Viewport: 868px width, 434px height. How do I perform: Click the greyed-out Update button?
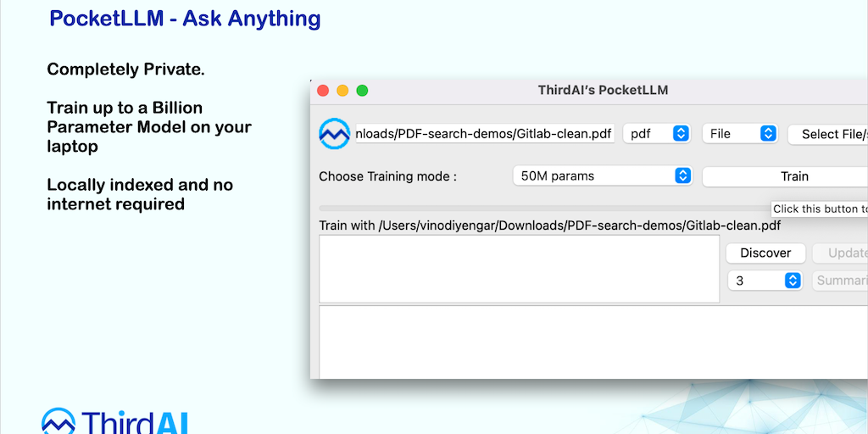840,253
